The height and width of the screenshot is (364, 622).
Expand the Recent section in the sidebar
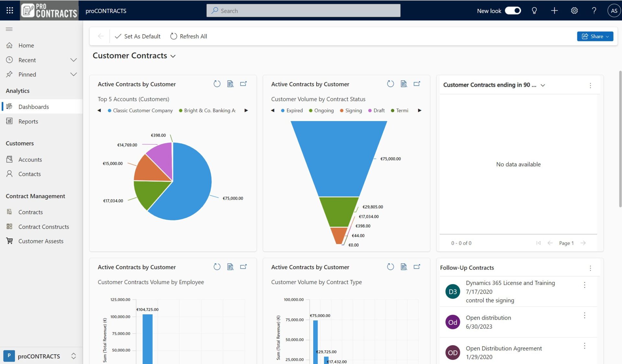point(74,60)
